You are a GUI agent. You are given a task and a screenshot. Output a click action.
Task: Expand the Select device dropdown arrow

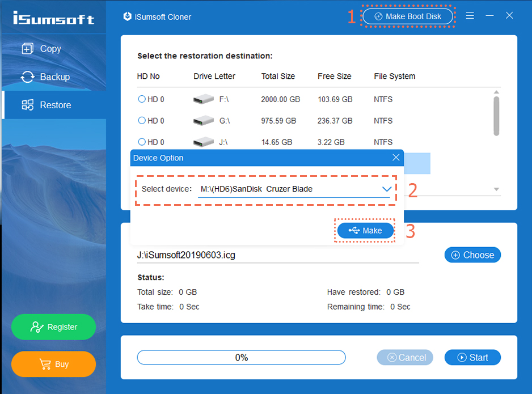(387, 189)
